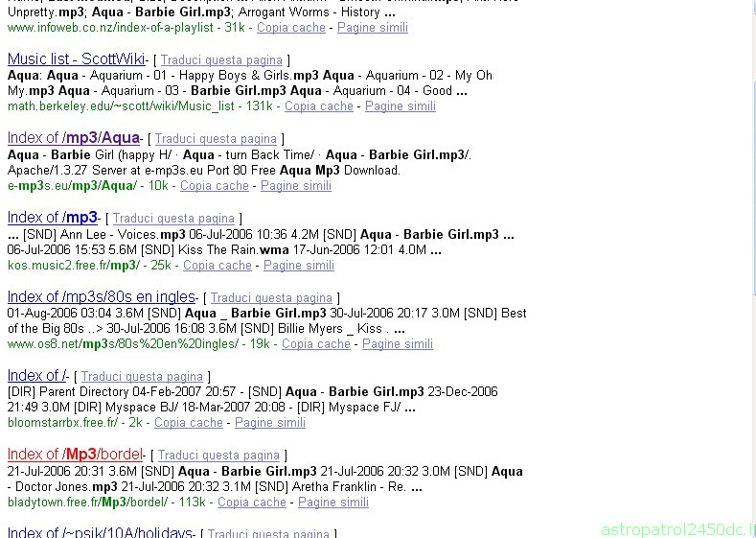Open 'Copia cache' for math.berkeley.edu result
Screen dimensions: 756x538
(x=319, y=106)
